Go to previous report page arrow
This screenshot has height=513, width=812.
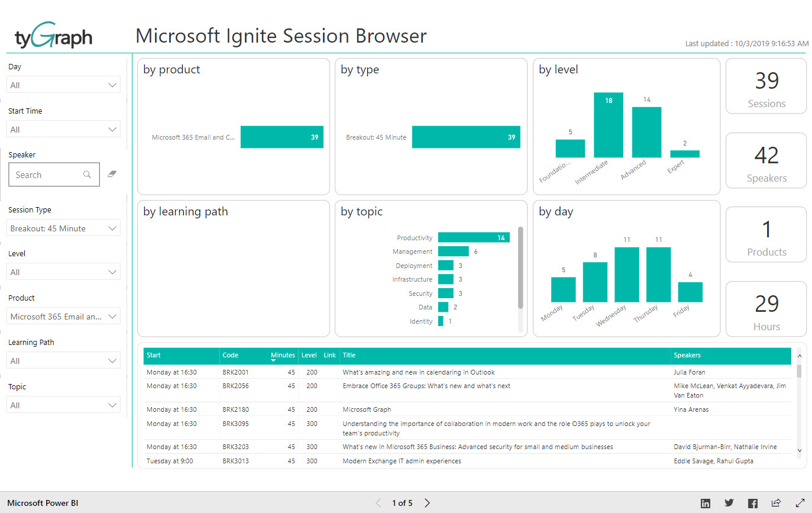click(378, 503)
